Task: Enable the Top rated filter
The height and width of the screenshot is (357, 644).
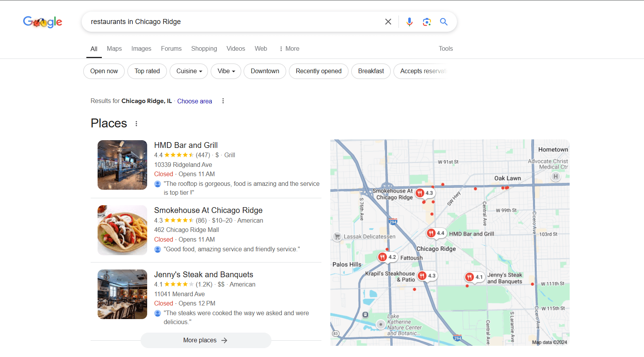Action: click(147, 71)
